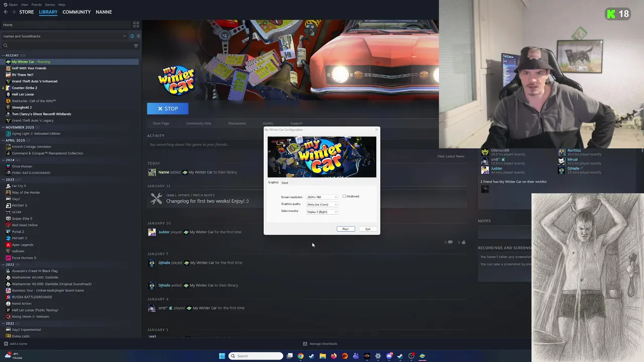The width and height of the screenshot is (644, 362).
Task: Click the Add a Game plus icon
Action: coord(6,344)
